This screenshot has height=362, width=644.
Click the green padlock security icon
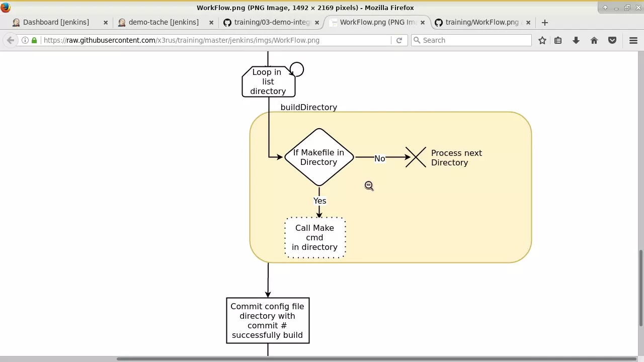[34, 40]
